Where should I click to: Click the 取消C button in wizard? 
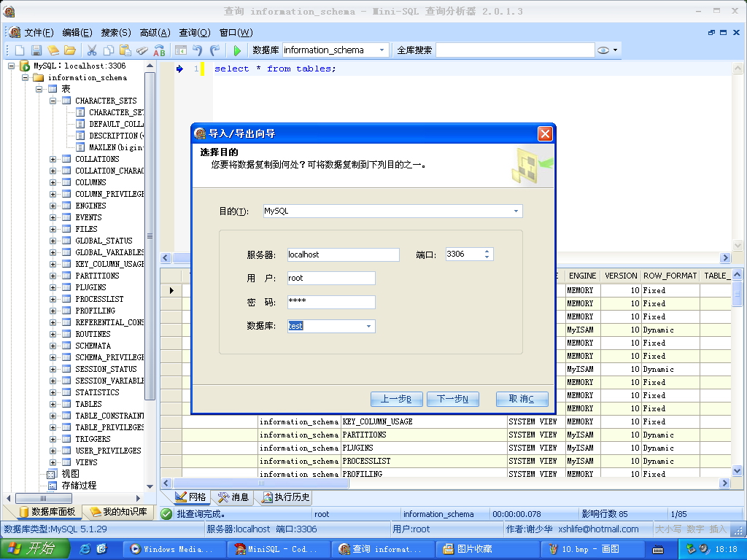[x=522, y=399]
